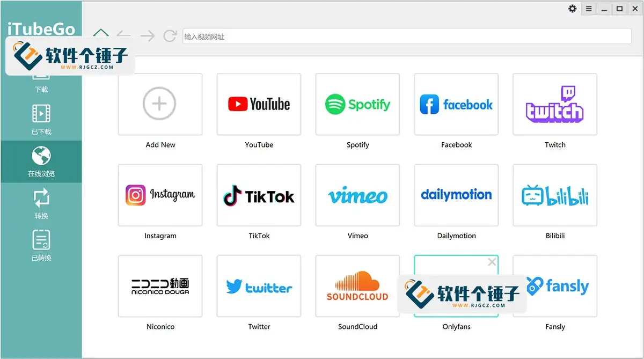Open the Instagram tile

[x=160, y=195]
